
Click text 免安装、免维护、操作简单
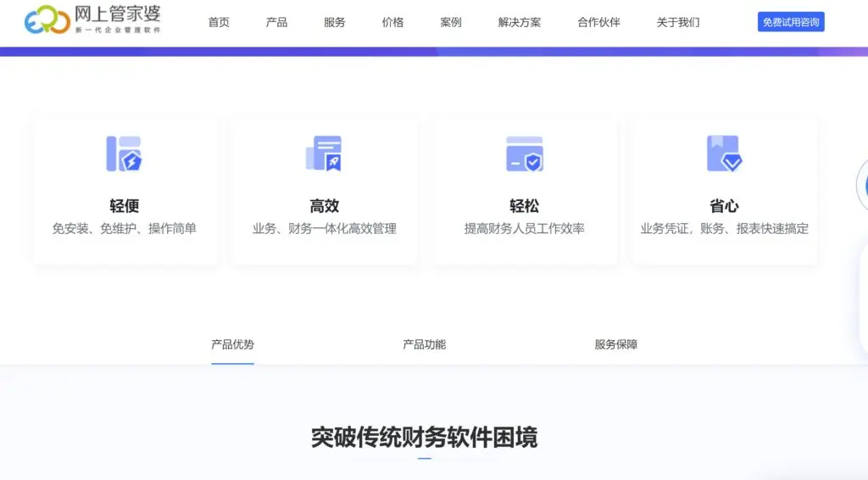pos(124,228)
